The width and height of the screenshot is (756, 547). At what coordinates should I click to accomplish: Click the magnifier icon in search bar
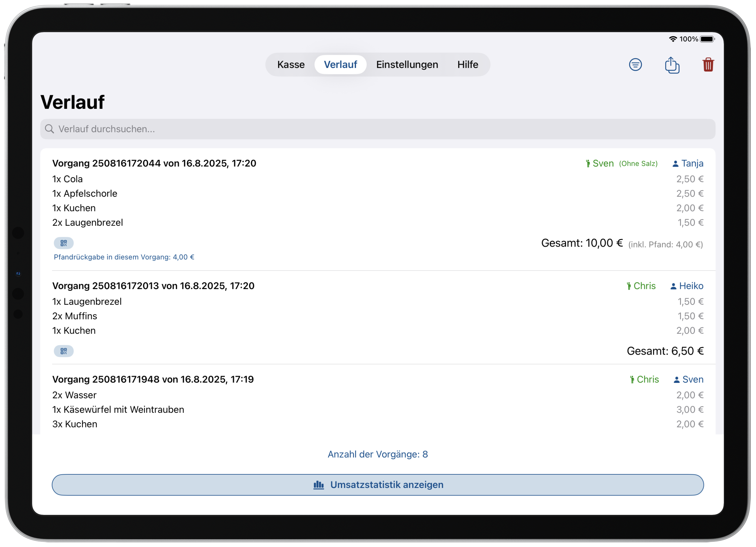point(50,129)
